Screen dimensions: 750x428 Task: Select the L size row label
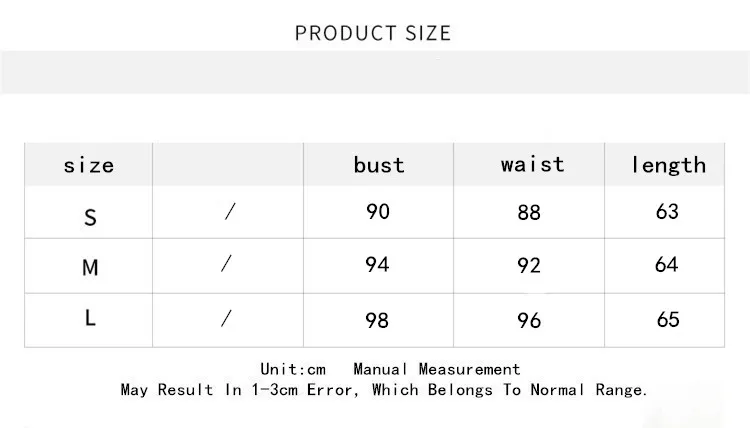tap(90, 318)
